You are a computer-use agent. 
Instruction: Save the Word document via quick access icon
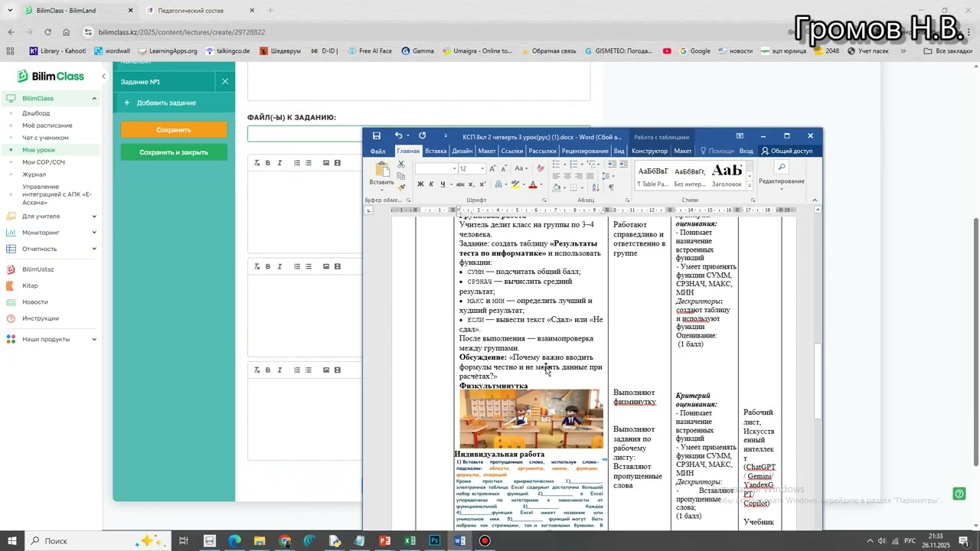click(377, 136)
